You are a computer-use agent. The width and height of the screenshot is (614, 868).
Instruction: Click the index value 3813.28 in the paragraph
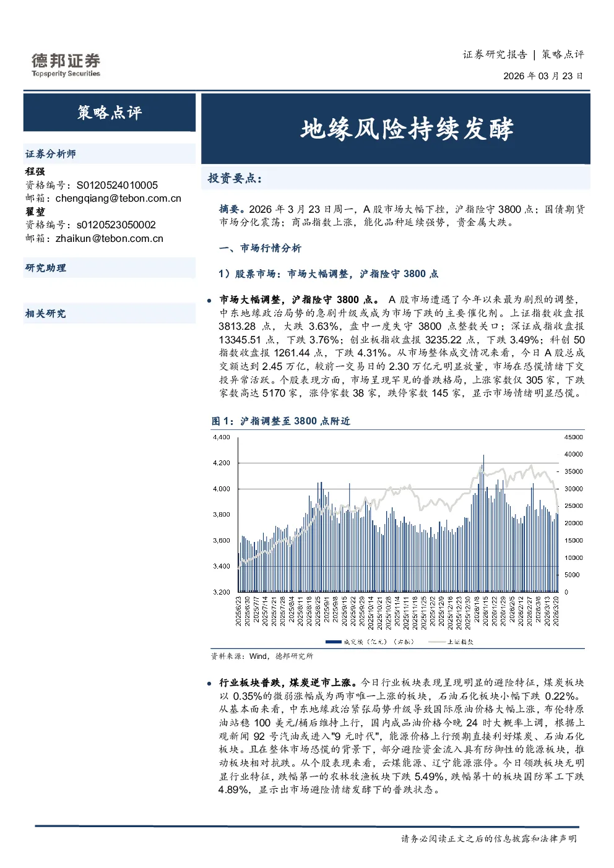click(237, 326)
